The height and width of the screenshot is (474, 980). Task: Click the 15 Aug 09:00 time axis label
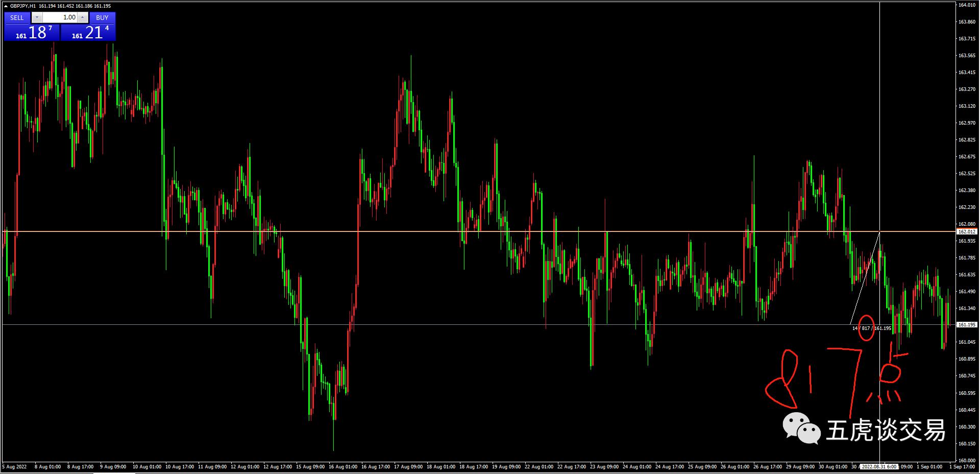coord(311,467)
